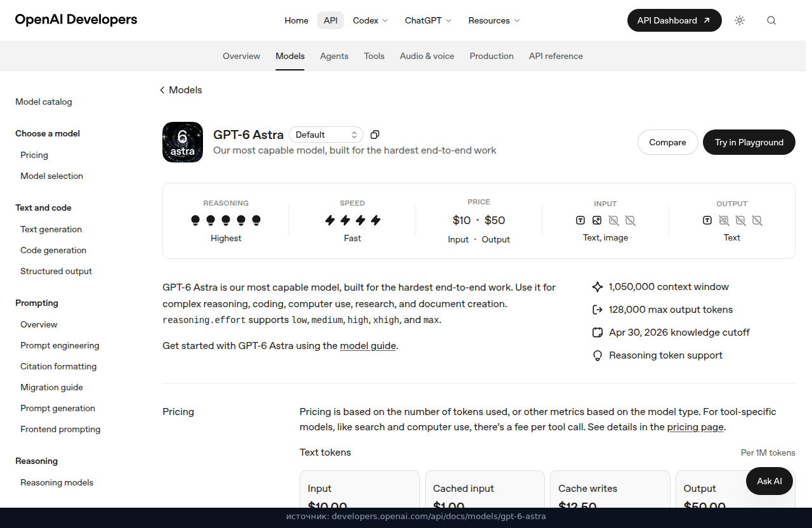812x528 pixels.
Task: Switch to the Audio & voice tab
Action: pos(427,56)
